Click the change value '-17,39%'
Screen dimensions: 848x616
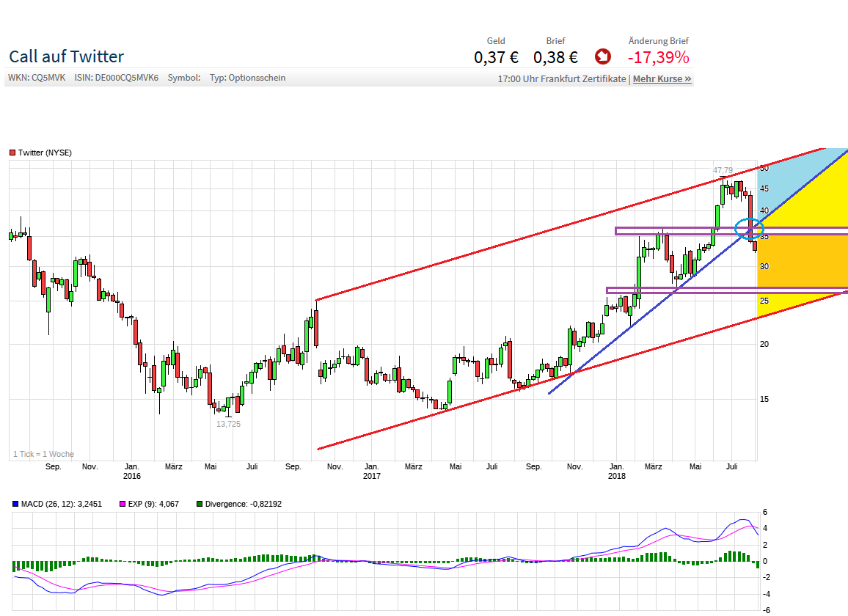pyautogui.click(x=658, y=56)
